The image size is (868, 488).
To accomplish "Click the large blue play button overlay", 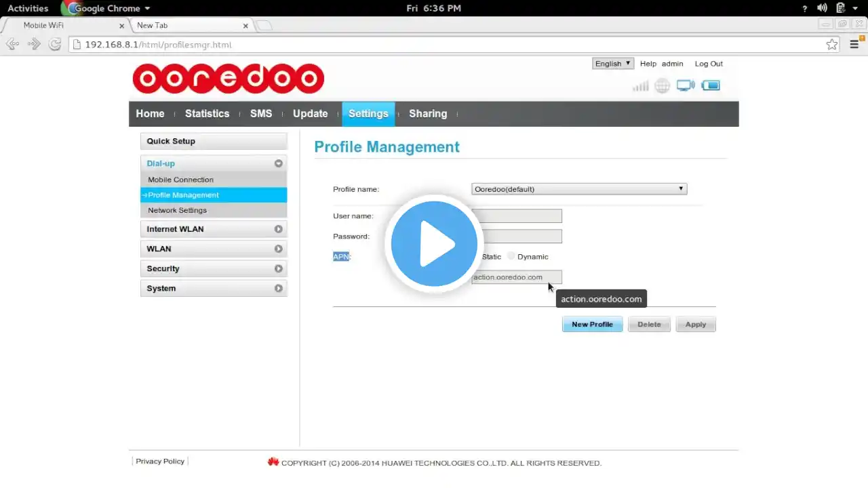I will click(x=434, y=243).
